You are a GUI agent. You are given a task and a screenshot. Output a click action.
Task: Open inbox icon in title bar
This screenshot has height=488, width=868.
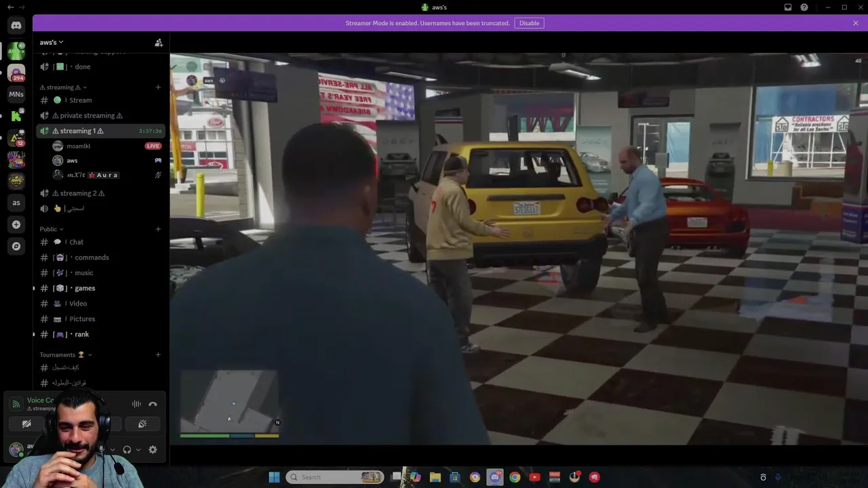click(788, 7)
